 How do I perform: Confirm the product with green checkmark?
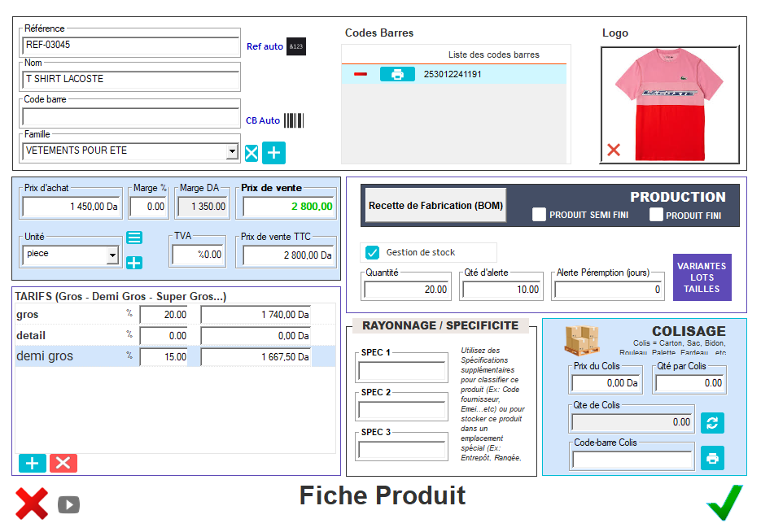[x=724, y=502]
